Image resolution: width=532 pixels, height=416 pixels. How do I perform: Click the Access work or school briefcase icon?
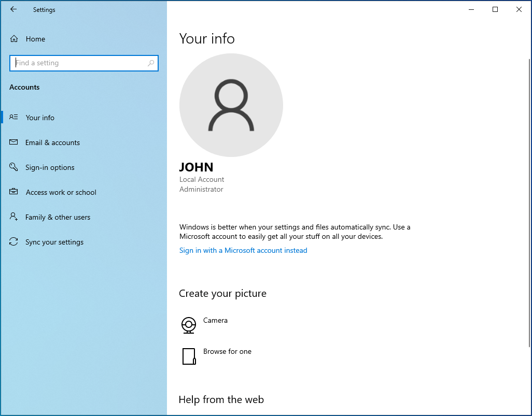point(14,192)
